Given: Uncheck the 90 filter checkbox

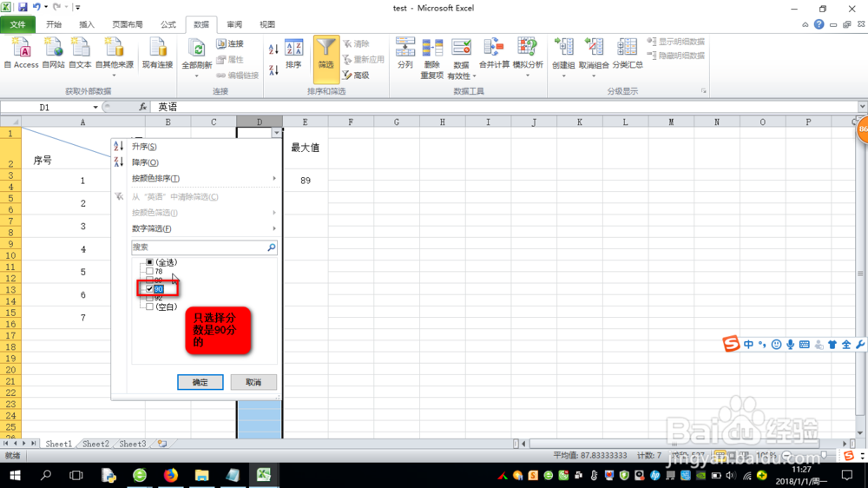Looking at the screenshot, I should [x=149, y=289].
